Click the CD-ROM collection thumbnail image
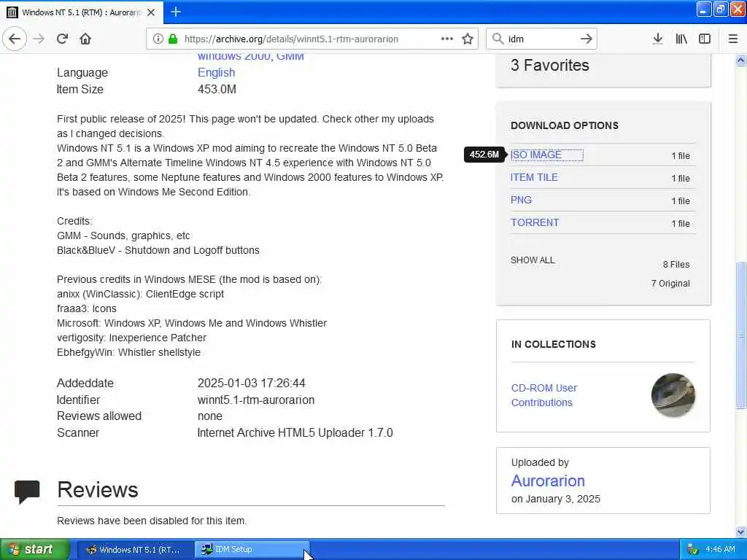Screen dimensions: 747x560 [x=673, y=395]
